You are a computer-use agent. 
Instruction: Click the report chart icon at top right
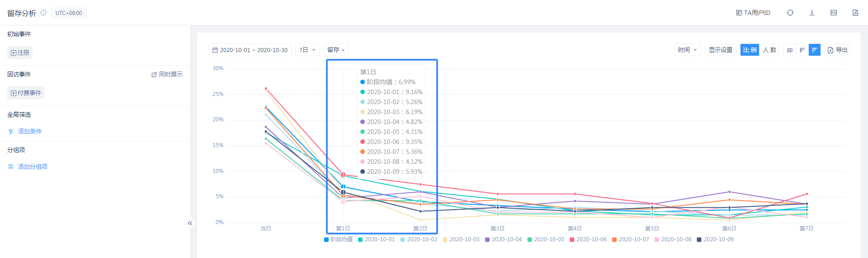(855, 13)
